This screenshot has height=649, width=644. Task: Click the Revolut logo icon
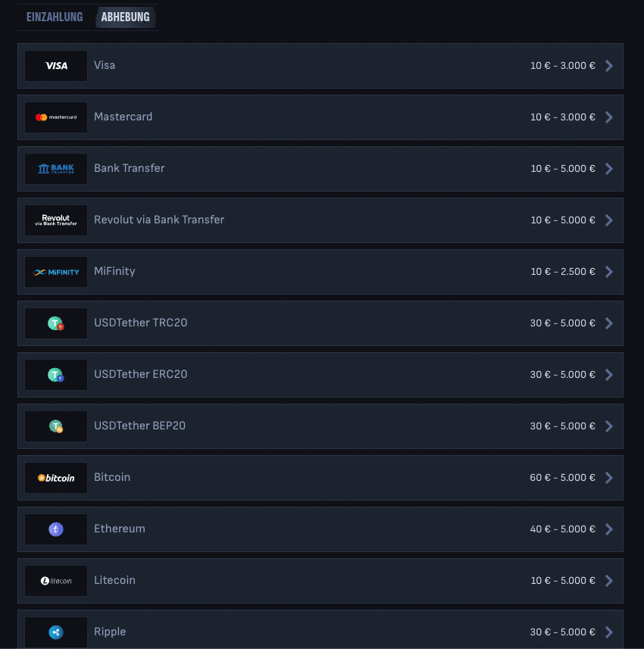56,220
